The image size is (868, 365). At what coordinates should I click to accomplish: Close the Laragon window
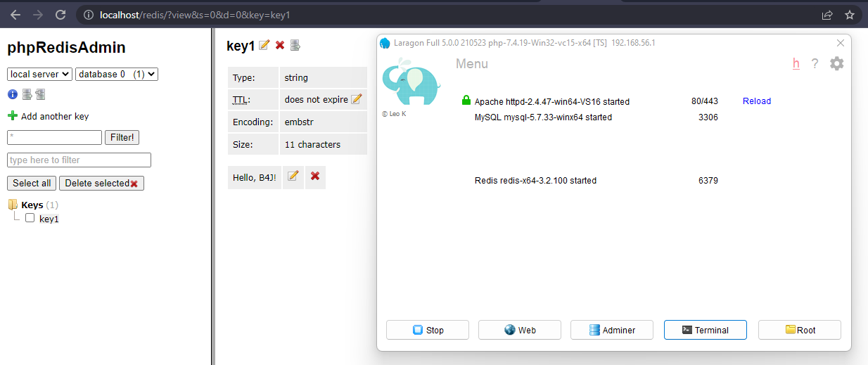click(840, 43)
